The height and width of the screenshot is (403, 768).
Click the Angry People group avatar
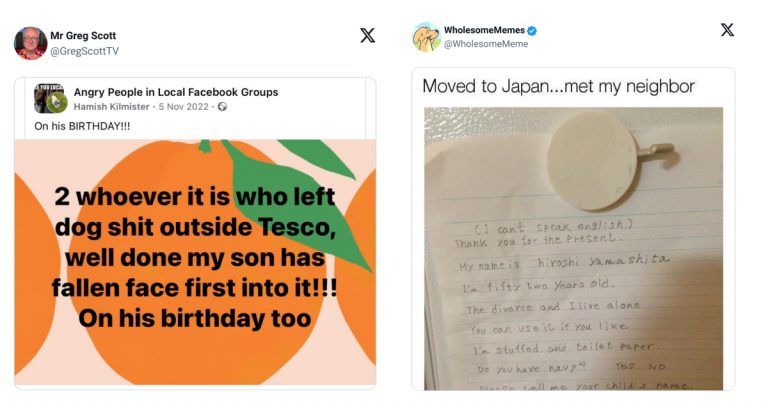50,98
